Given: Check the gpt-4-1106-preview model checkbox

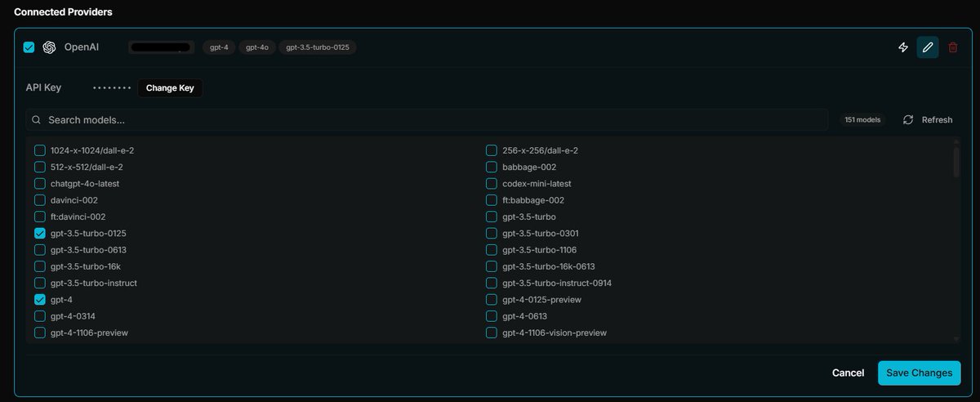Looking at the screenshot, I should 39,333.
